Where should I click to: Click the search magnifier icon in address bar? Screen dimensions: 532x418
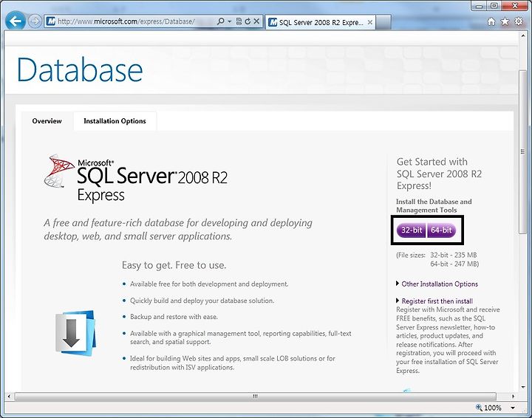click(220, 21)
